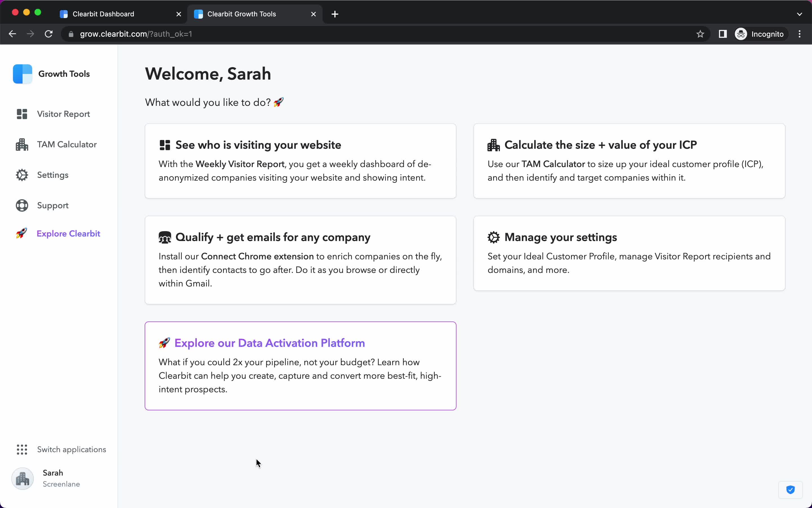Open 'Explore our Data Activation Platform' heading

tap(270, 343)
